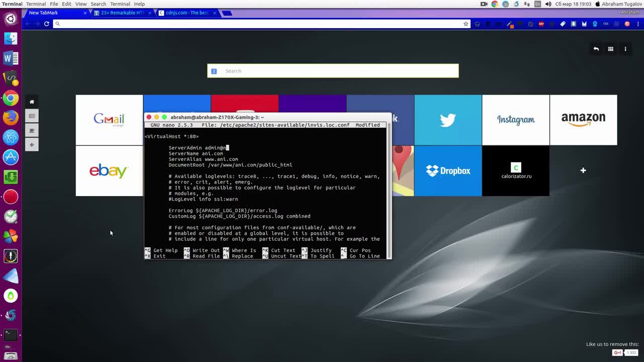This screenshot has width=644, height=362.
Task: Click the green download arrow dock icon
Action: [11, 177]
